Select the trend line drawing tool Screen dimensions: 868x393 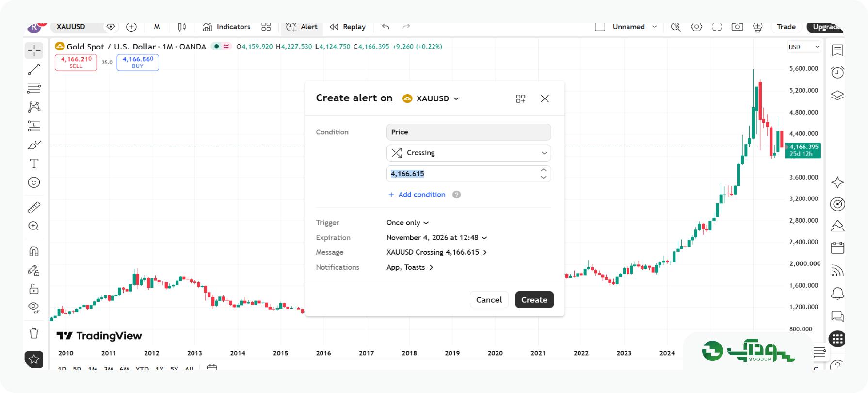point(34,69)
